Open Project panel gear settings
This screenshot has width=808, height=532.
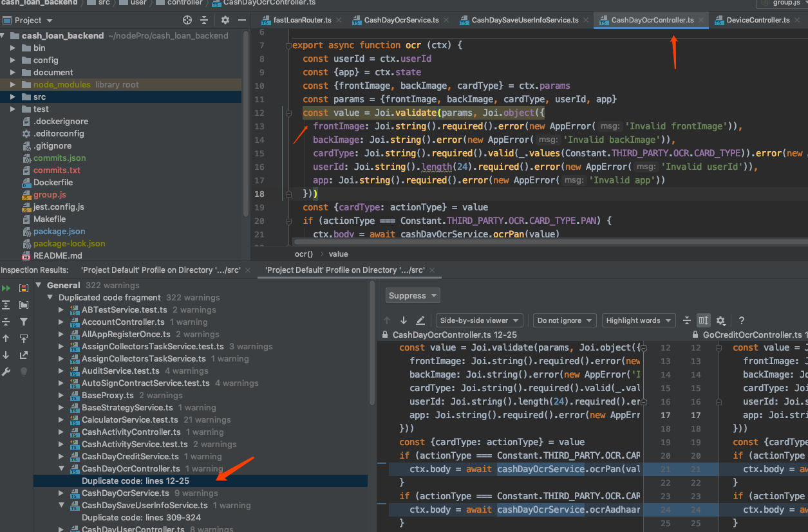[x=225, y=21]
